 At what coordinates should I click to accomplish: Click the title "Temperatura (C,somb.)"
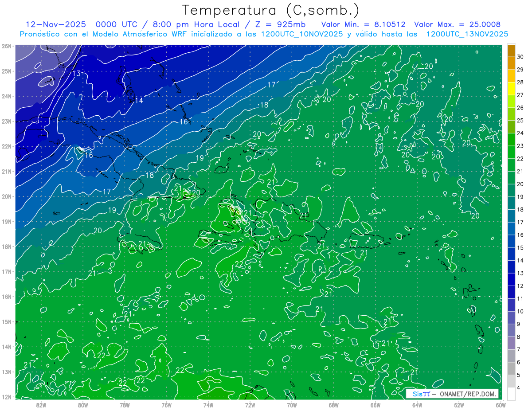(271, 10)
